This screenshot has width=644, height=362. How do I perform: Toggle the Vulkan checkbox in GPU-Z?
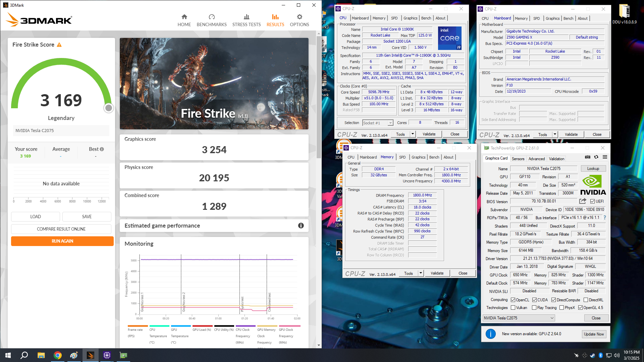pyautogui.click(x=513, y=308)
